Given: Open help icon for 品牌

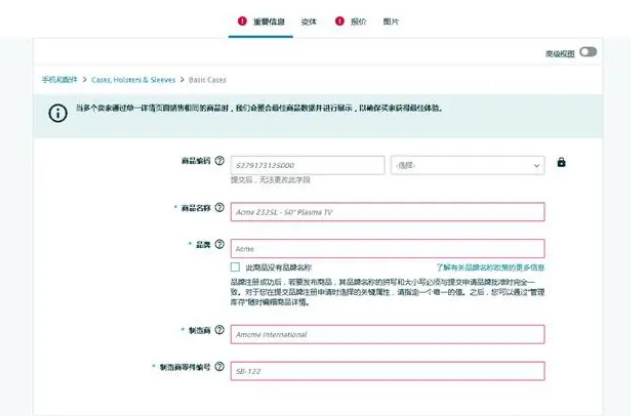Looking at the screenshot, I should (219, 244).
